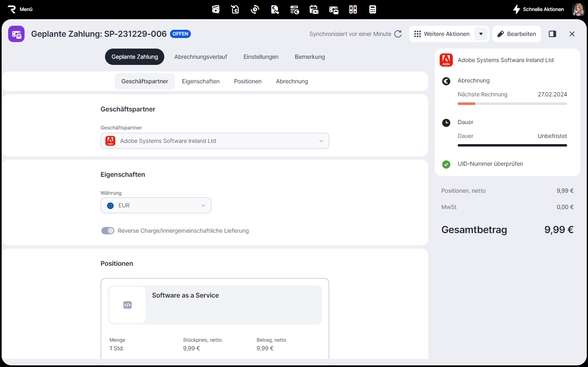Refresh synchronization with the reload icon
The image size is (588, 367).
coord(398,34)
